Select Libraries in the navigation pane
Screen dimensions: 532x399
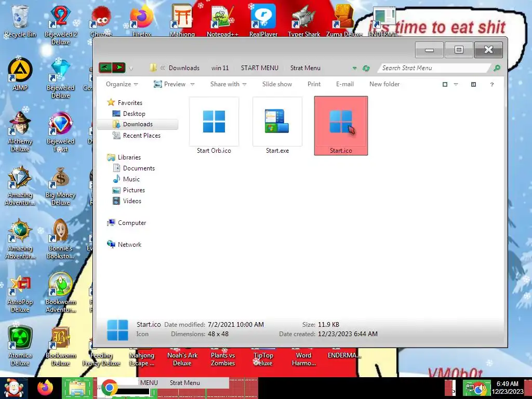[124, 157]
